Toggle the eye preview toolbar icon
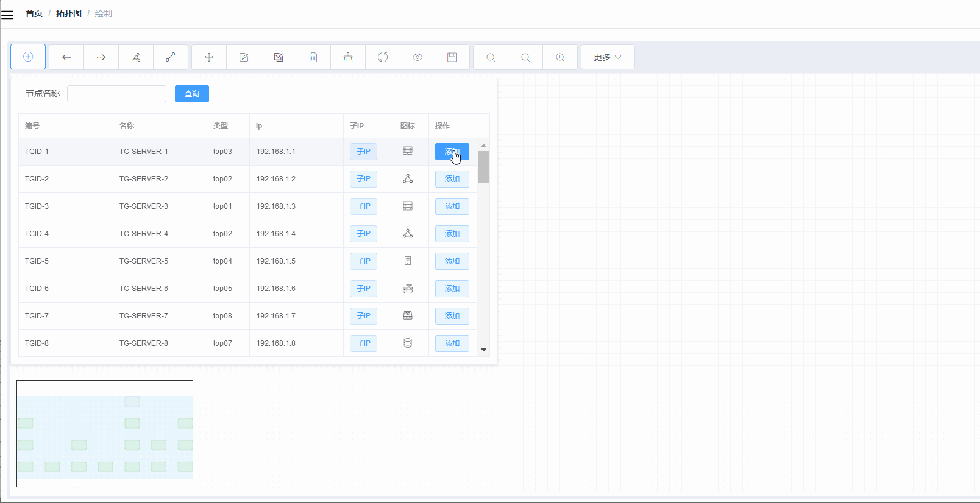The height and width of the screenshot is (503, 980). tap(417, 57)
